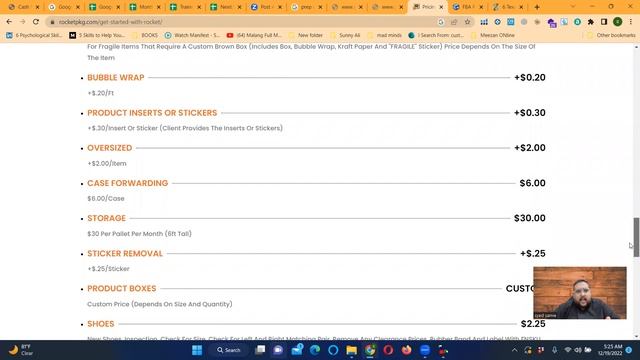The width and height of the screenshot is (640, 360).
Task: Open the Wi-Fi network tray icon
Action: [568, 350]
